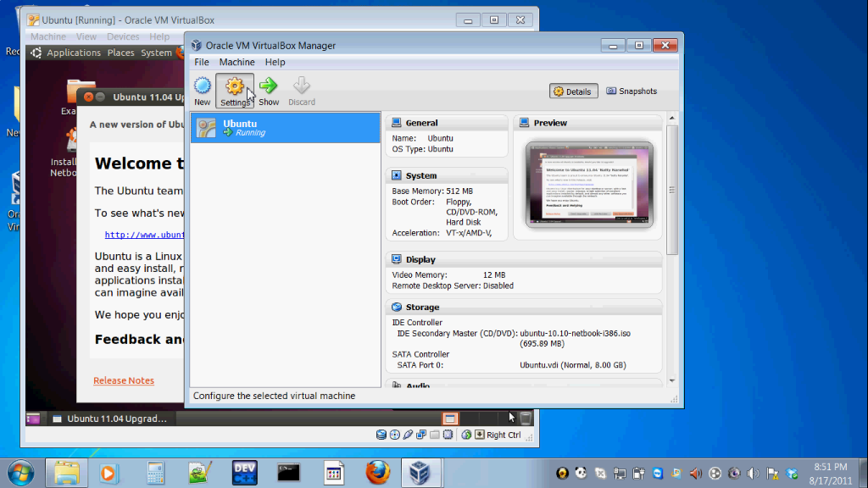Image resolution: width=868 pixels, height=488 pixels.
Task: Click the VirtualBox taskbar button
Action: (420, 473)
